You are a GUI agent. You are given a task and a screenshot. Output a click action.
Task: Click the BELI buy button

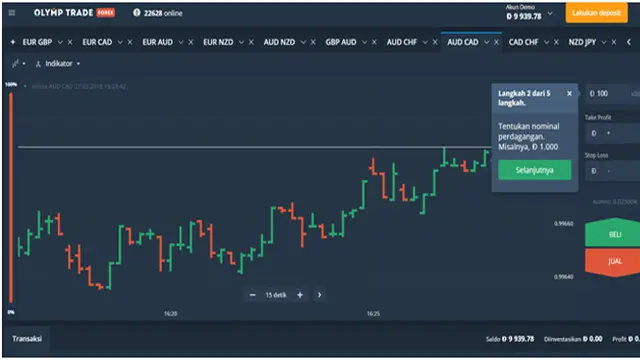pyautogui.click(x=613, y=233)
